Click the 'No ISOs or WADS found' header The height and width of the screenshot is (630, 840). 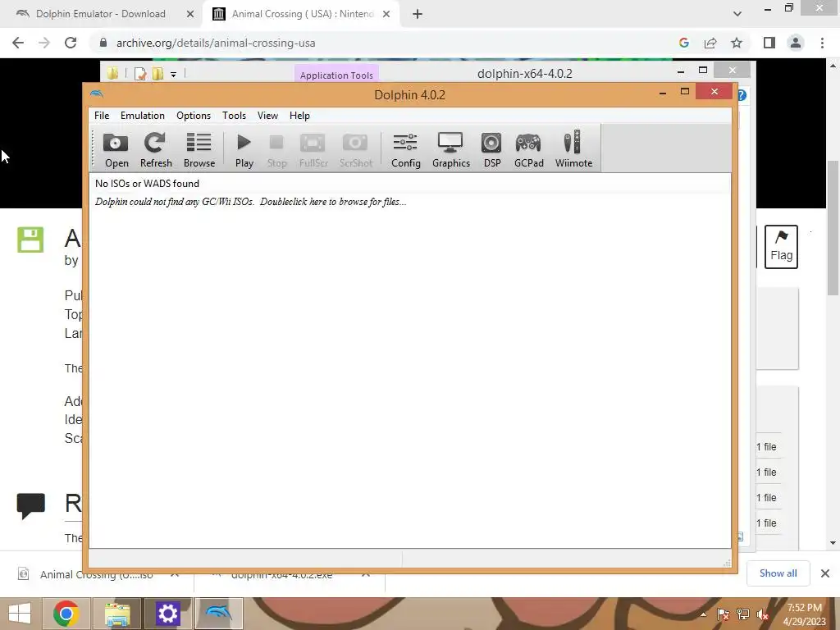[147, 183]
